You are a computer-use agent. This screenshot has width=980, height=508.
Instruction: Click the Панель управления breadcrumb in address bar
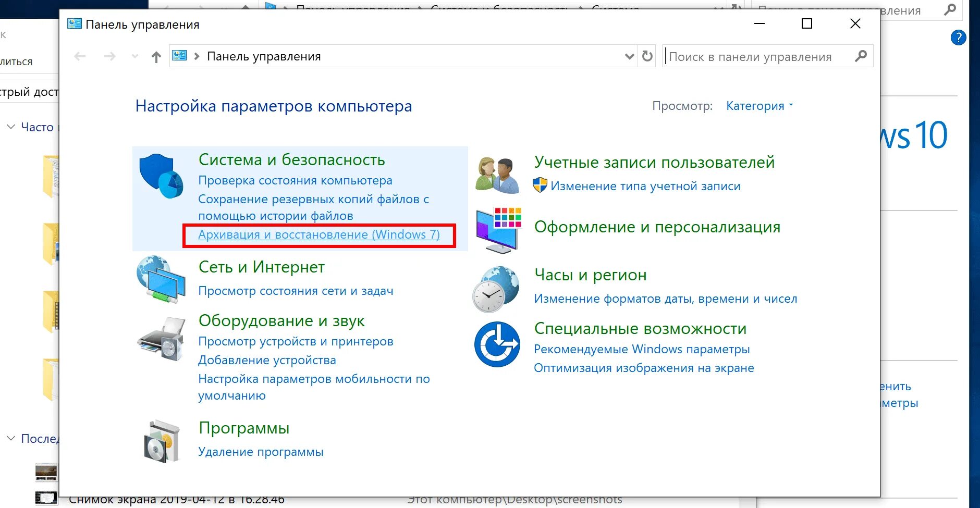[x=264, y=56]
